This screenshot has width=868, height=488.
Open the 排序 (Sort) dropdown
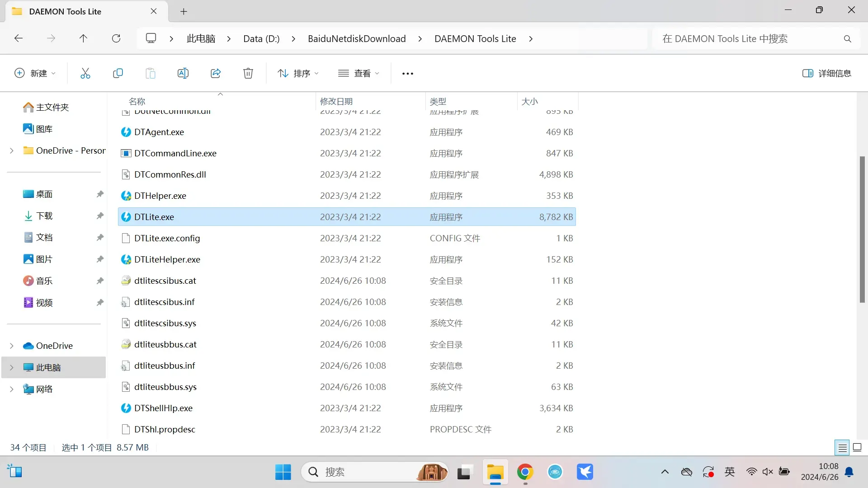click(x=298, y=73)
